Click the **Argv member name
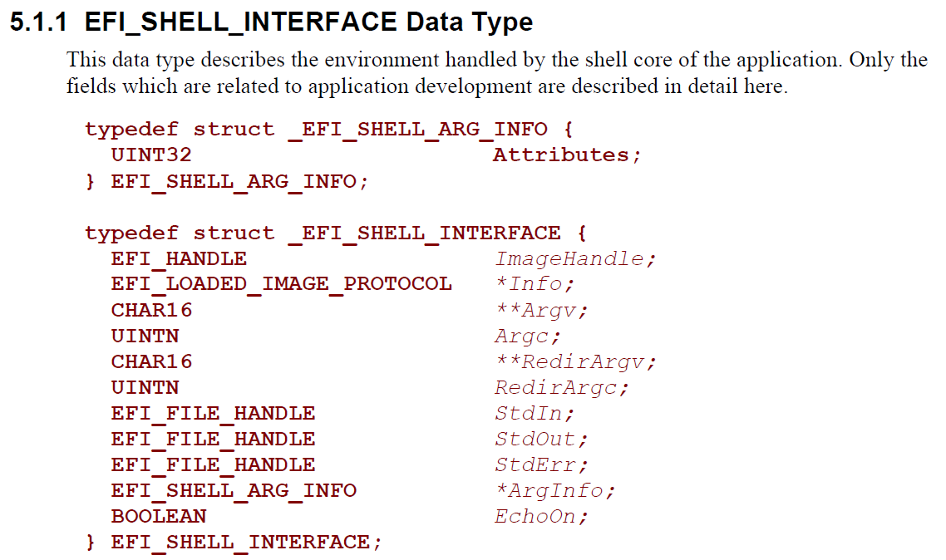Image resolution: width=946 pixels, height=560 pixels. [535, 310]
